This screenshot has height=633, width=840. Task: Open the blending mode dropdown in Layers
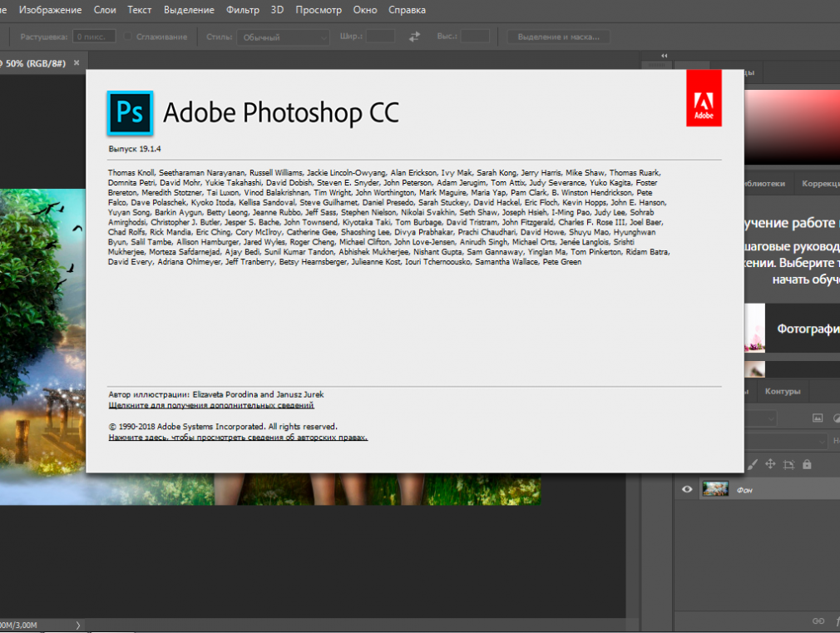tap(786, 441)
